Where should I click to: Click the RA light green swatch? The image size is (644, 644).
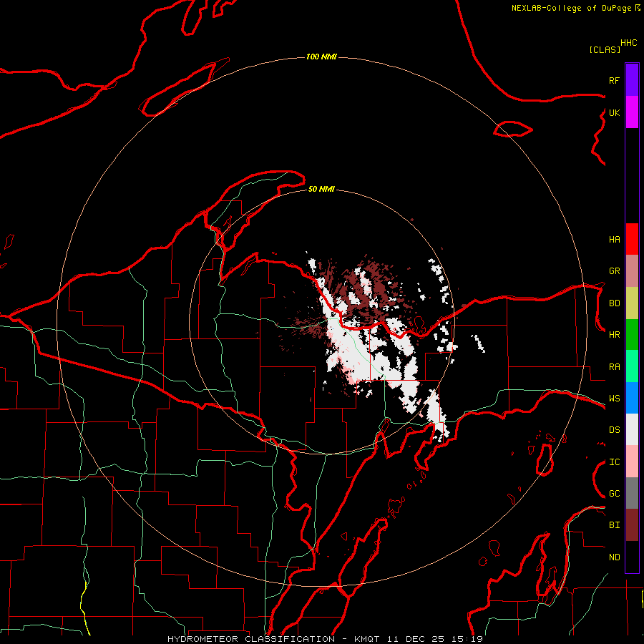[x=632, y=366]
